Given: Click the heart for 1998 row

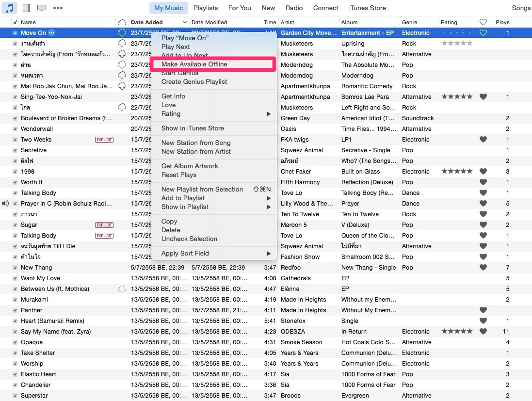Looking at the screenshot, I should click(x=483, y=171).
